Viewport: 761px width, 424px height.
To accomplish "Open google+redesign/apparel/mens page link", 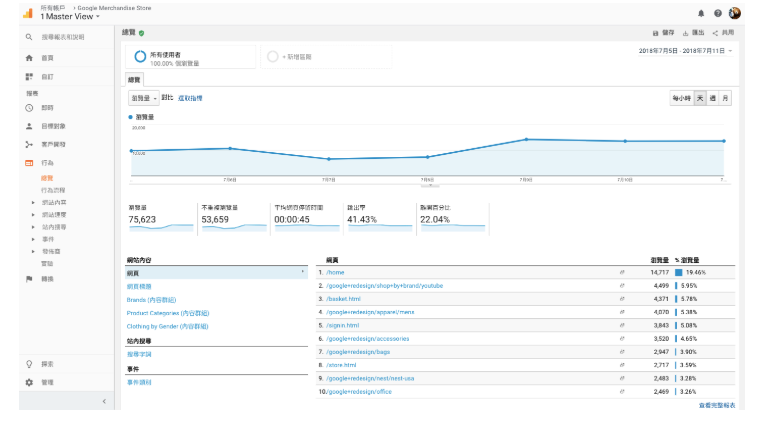I will (370, 312).
